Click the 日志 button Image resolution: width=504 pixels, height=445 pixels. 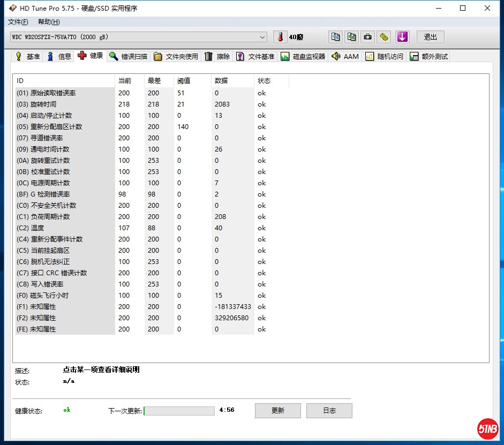pyautogui.click(x=329, y=411)
